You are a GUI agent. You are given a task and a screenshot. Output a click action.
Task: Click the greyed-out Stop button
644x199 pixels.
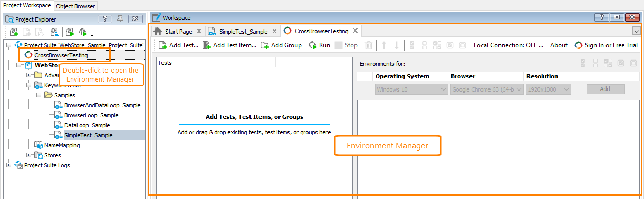coord(346,45)
